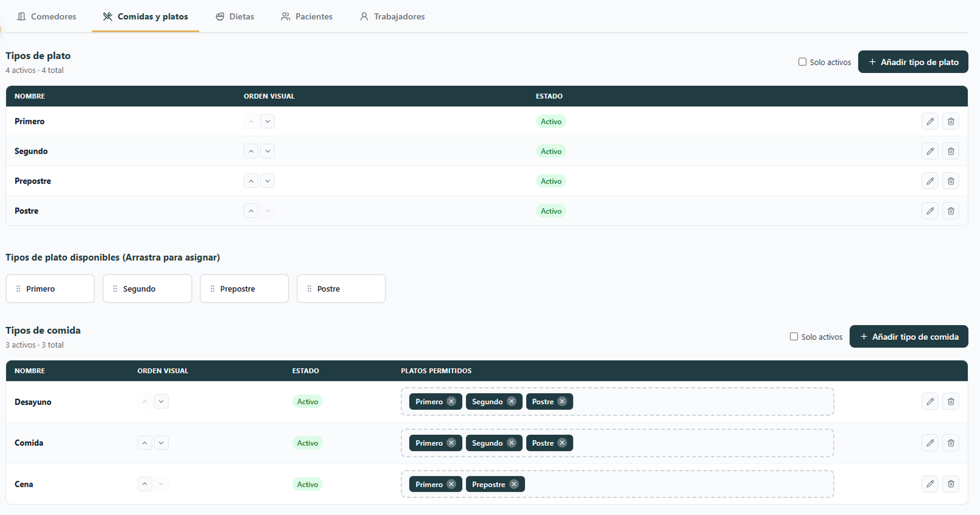Image resolution: width=980 pixels, height=515 pixels.
Task: Move Desayuno meal type down
Action: [x=161, y=402]
